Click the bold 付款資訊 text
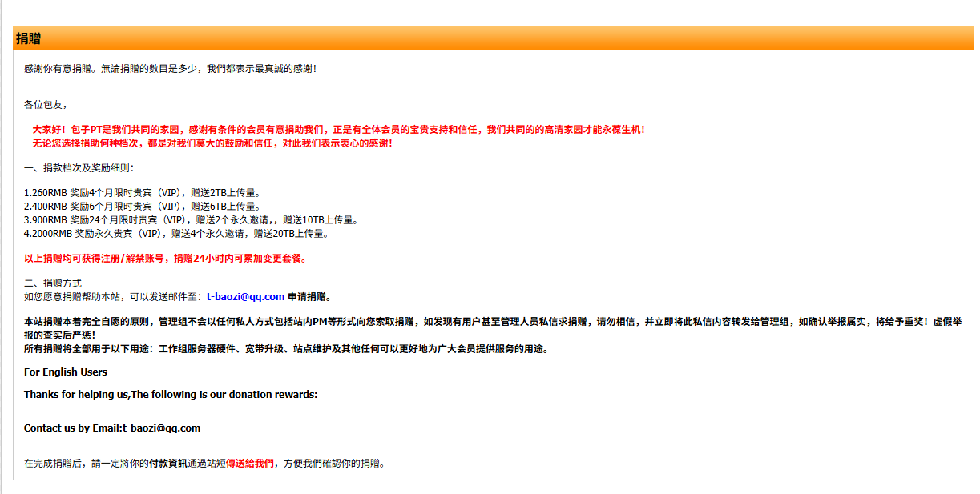The width and height of the screenshot is (980, 494). coord(168,463)
